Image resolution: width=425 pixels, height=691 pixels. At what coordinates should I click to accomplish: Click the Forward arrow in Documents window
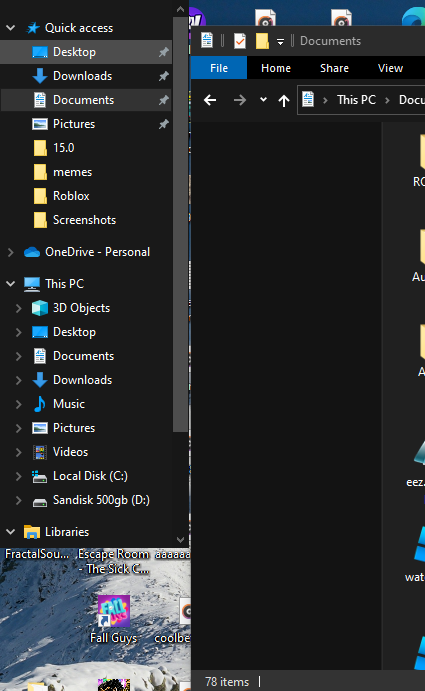[x=240, y=100]
